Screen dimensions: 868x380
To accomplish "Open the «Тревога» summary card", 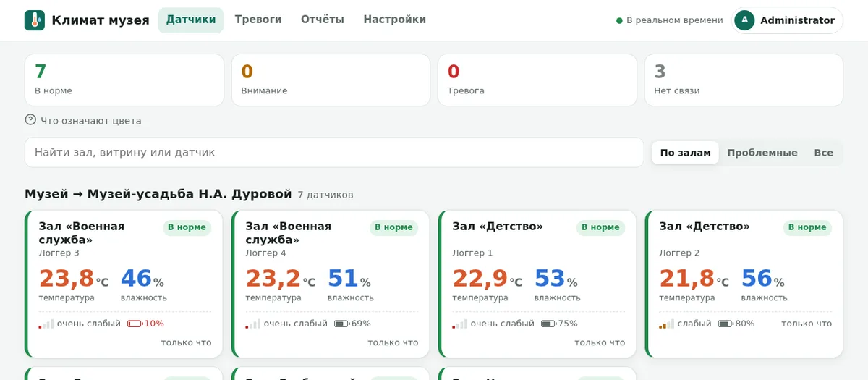I will coord(537,80).
